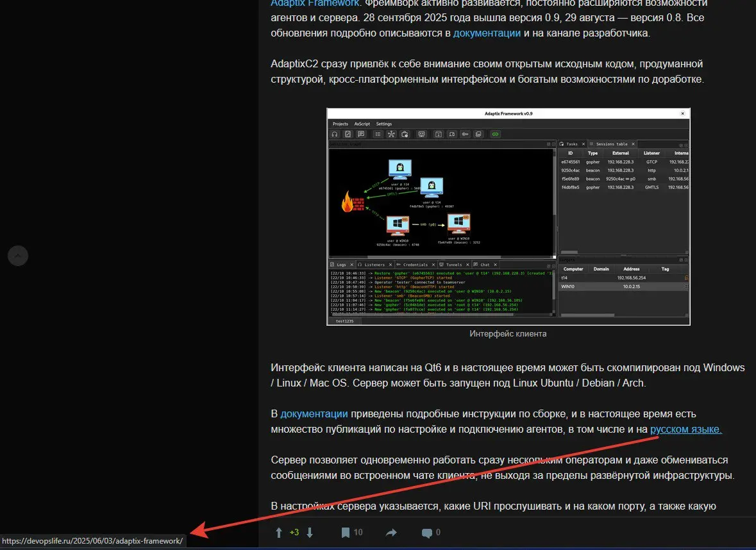The width and height of the screenshot is (756, 550).
Task: Click the paragraph starting В настройках сервера
Action: [x=493, y=506]
